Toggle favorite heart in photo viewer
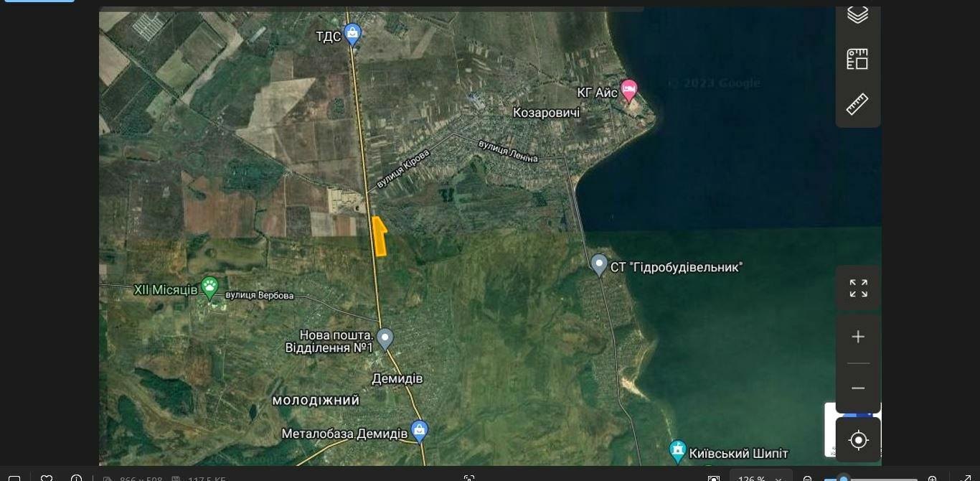Screen dimensions: 980x481 [47, 478]
